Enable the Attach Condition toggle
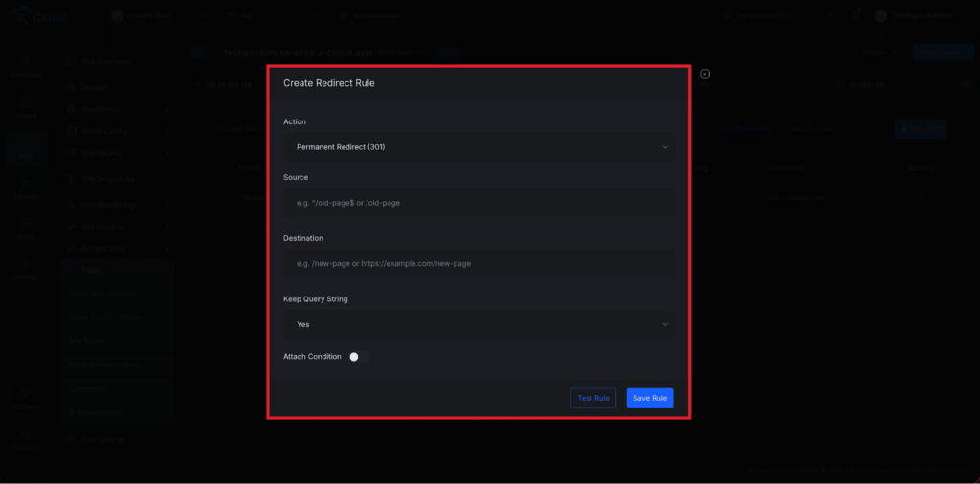980x484 pixels. coord(359,357)
